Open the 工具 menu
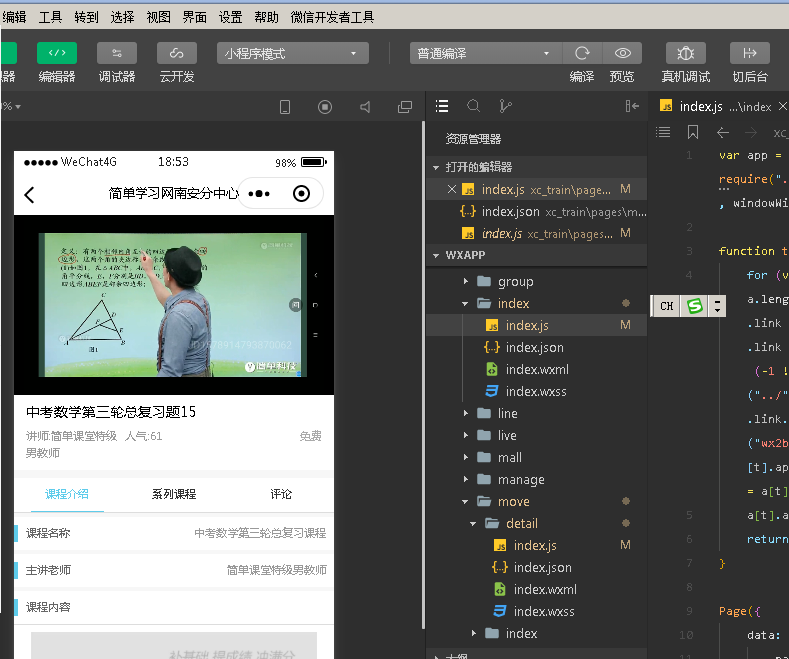Viewport: 789px width, 659px height. coord(50,17)
